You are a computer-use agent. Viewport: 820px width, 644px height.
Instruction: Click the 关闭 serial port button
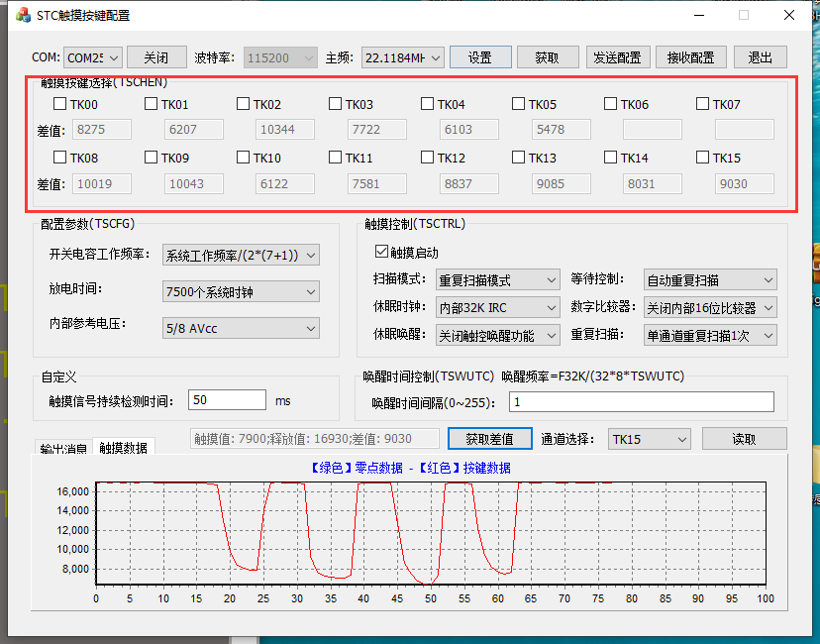pyautogui.click(x=156, y=57)
